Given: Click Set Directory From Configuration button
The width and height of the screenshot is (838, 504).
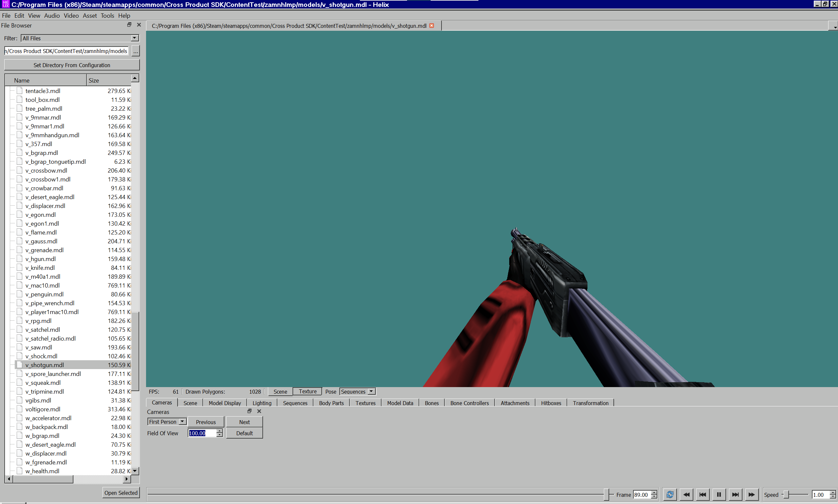Looking at the screenshot, I should point(72,65).
